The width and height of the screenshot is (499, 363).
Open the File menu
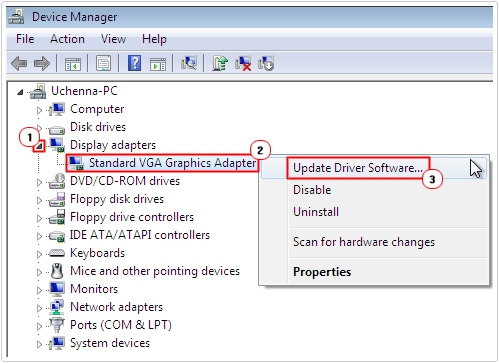25,39
